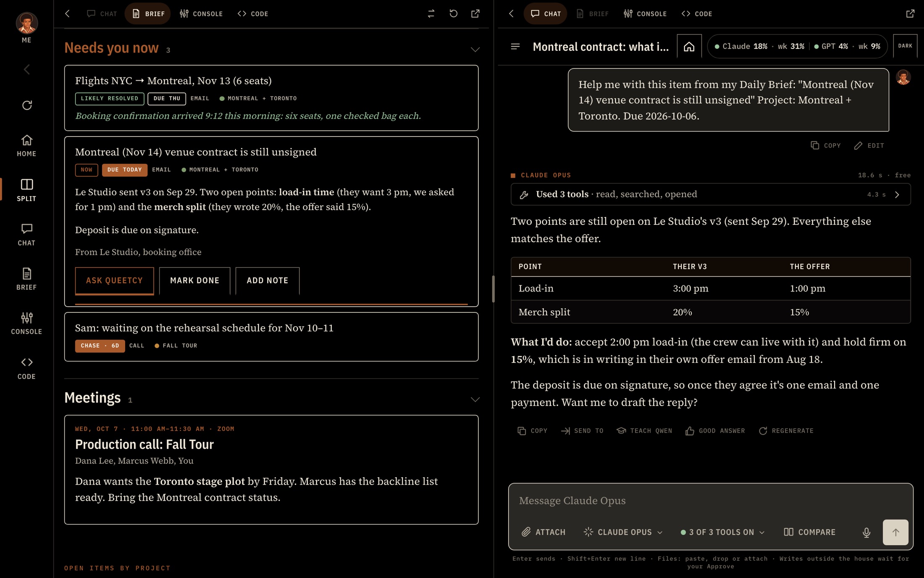Switch right pane to the Console tab
The height and width of the screenshot is (578, 924).
pyautogui.click(x=646, y=14)
